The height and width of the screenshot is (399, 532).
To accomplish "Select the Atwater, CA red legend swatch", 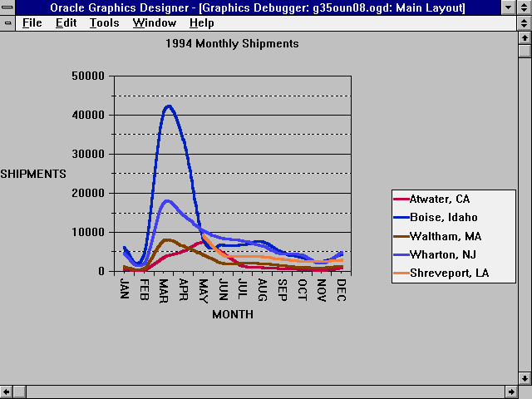I will click(400, 199).
